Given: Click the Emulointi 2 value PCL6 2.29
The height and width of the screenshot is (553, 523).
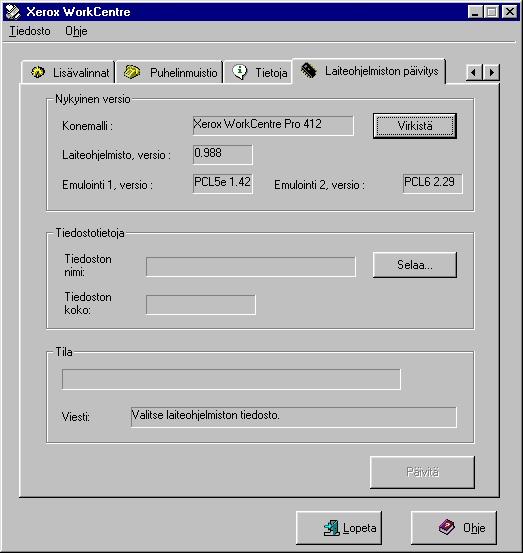Looking at the screenshot, I should (433, 183).
